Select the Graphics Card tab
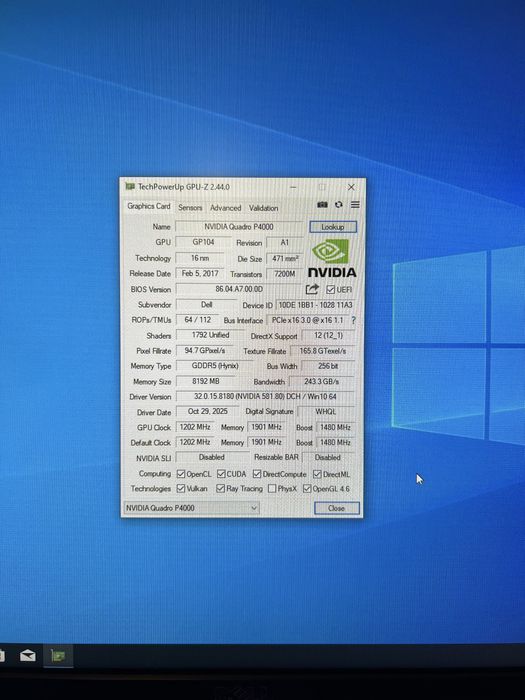Image resolution: width=525 pixels, height=700 pixels. click(149, 206)
